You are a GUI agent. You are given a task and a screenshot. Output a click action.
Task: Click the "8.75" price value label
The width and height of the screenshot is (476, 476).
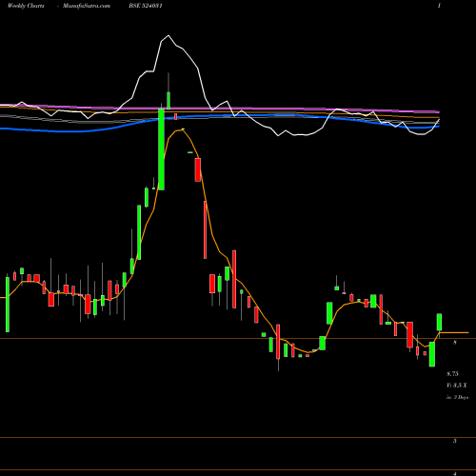(452, 374)
